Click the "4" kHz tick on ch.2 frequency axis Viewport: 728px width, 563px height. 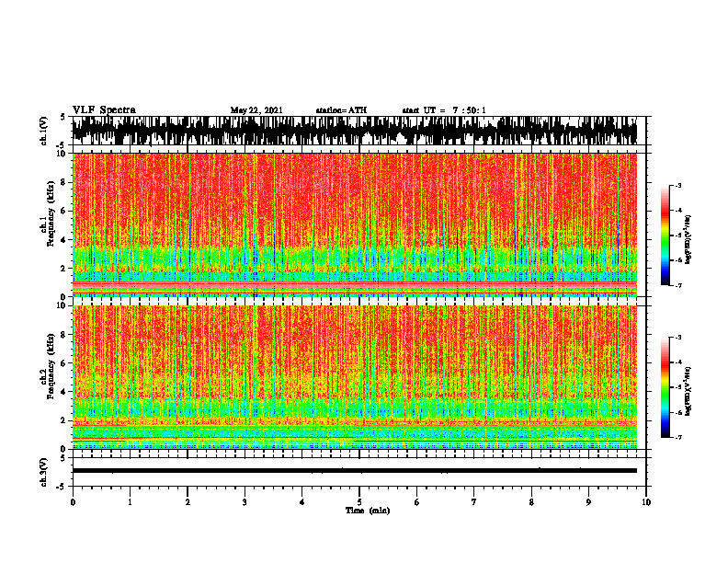pyautogui.click(x=63, y=392)
